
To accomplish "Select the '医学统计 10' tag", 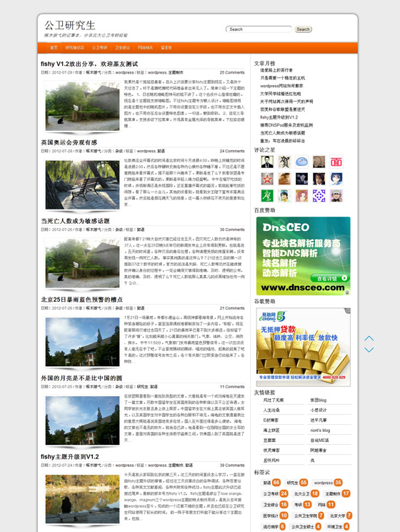I will point(275,516).
